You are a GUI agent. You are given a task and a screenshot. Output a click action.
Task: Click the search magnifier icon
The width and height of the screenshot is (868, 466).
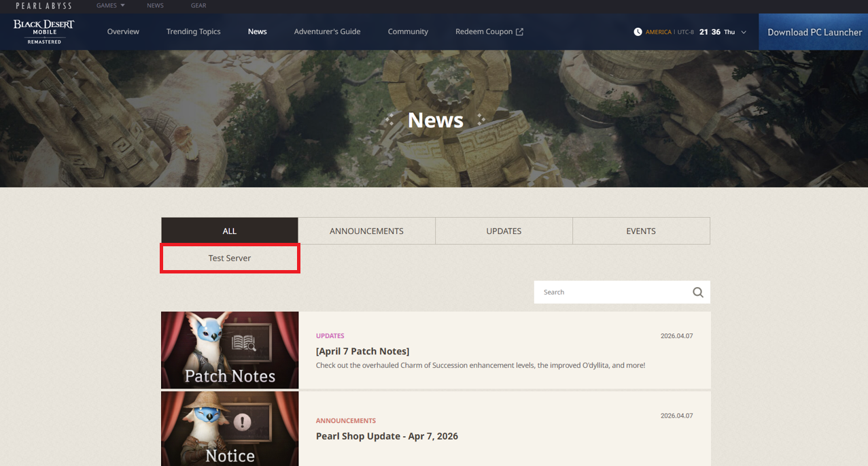pyautogui.click(x=697, y=293)
